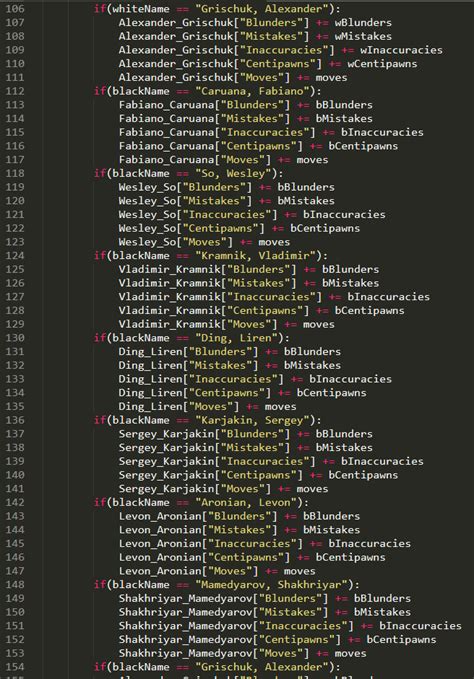Click bMistakes on the Vladimir_Kramnik line
This screenshot has width=474, height=679.
(x=351, y=283)
